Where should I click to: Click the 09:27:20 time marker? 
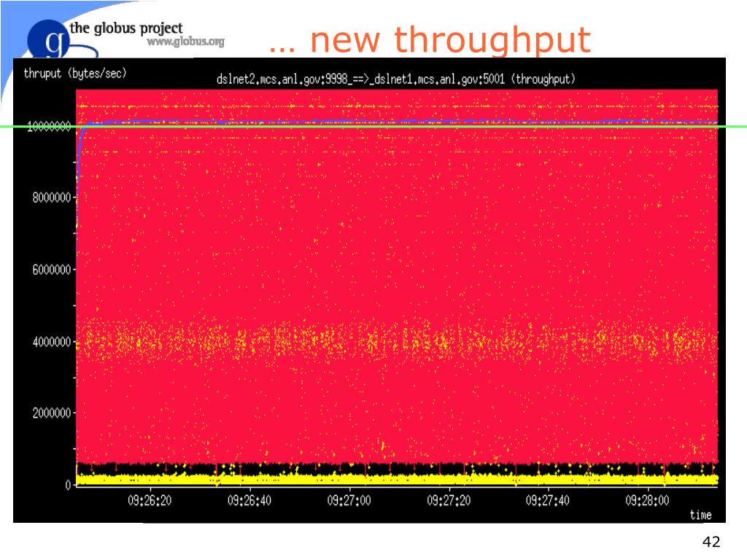pyautogui.click(x=449, y=500)
